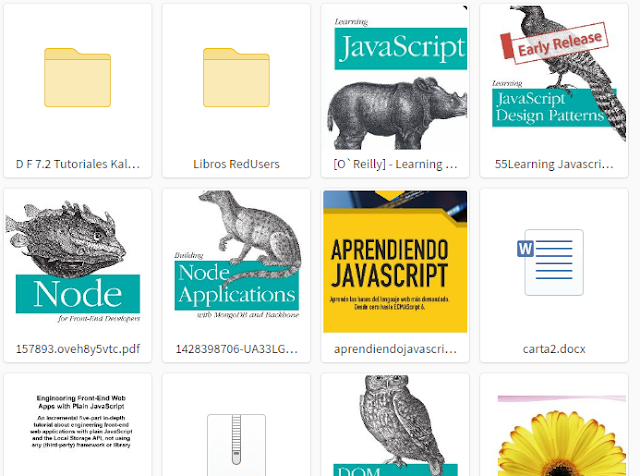Click the '55Learning Javascri...' file name
The height and width of the screenshot is (476, 640).
554,164
